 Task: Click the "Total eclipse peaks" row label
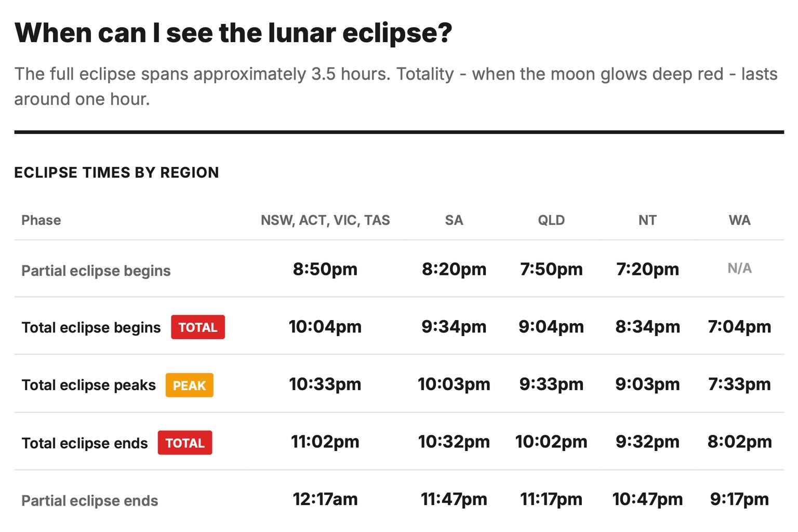coord(89,385)
